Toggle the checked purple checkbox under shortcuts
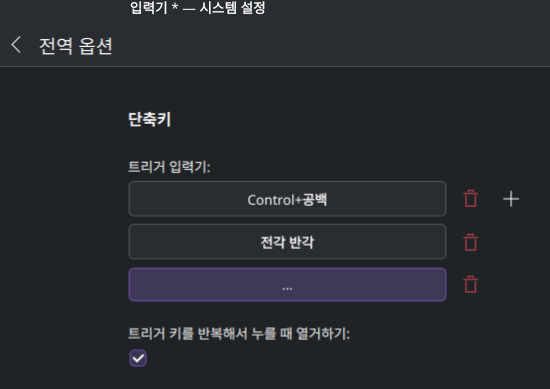Viewport: 550px width, 389px height. click(x=138, y=358)
